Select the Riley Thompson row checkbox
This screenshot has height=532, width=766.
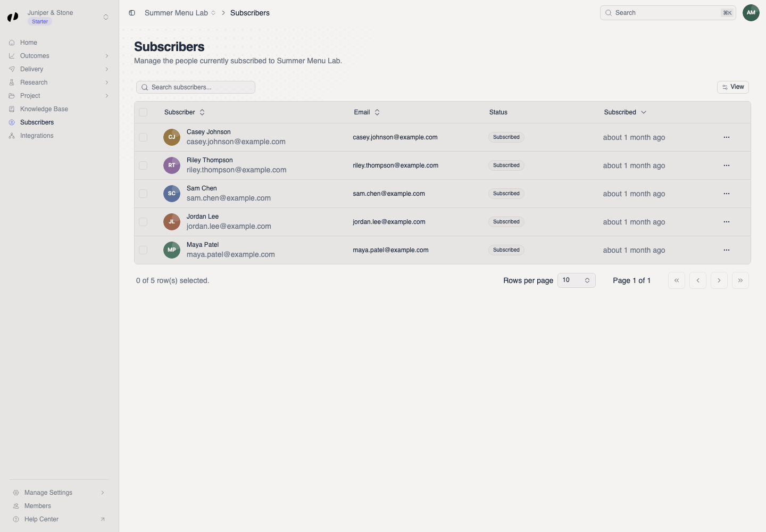point(143,165)
